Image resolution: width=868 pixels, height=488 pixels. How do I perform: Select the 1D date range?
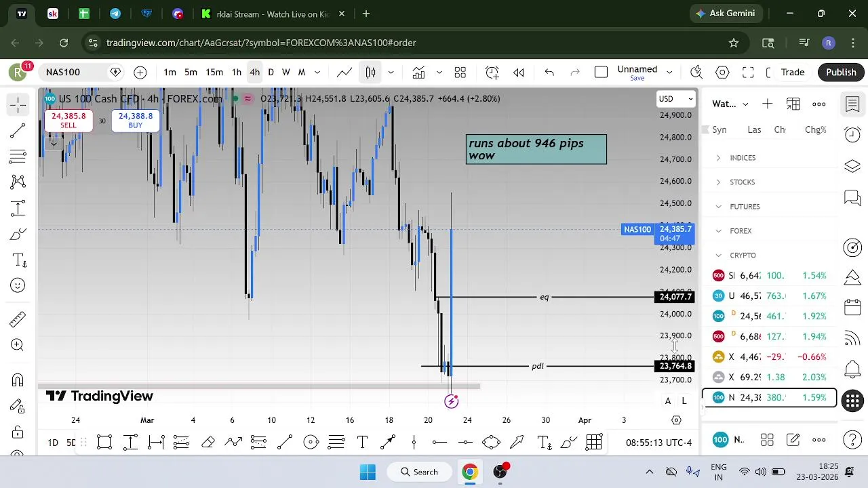coord(52,443)
